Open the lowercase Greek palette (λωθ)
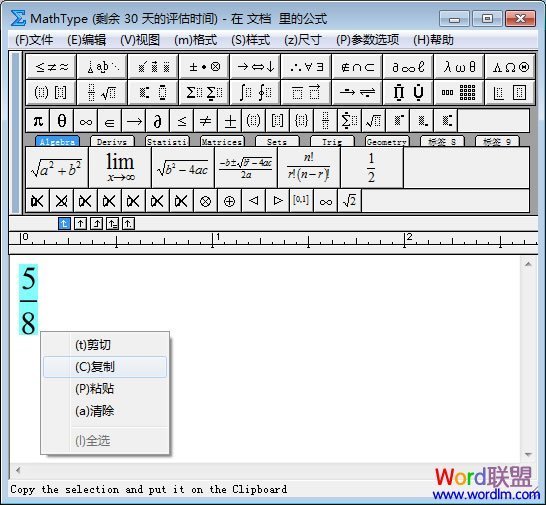Viewport: 546px width, 505px height. tap(459, 67)
